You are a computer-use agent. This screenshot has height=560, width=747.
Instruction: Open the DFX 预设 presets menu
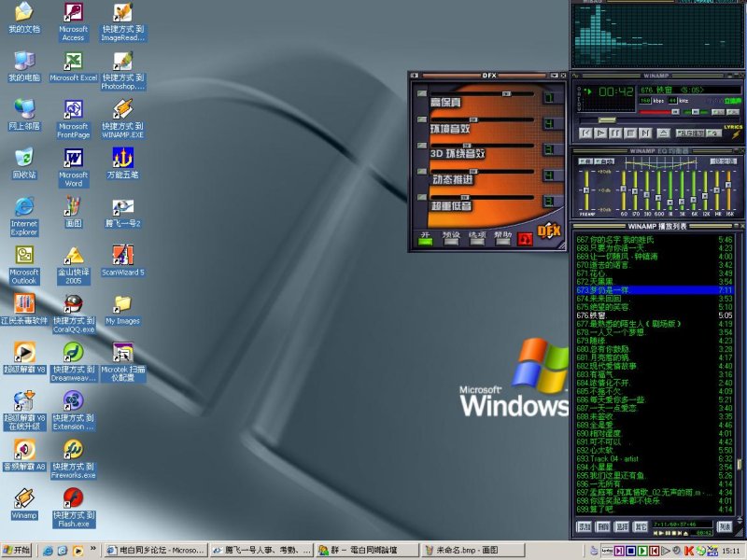[451, 240]
